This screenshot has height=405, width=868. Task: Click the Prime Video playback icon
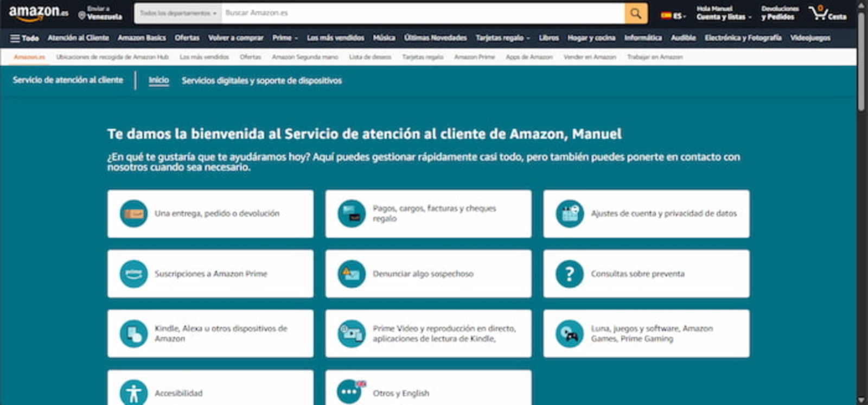[352, 333]
